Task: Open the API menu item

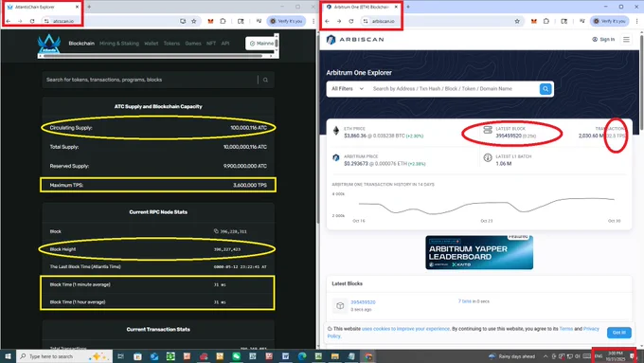Action: coord(225,44)
